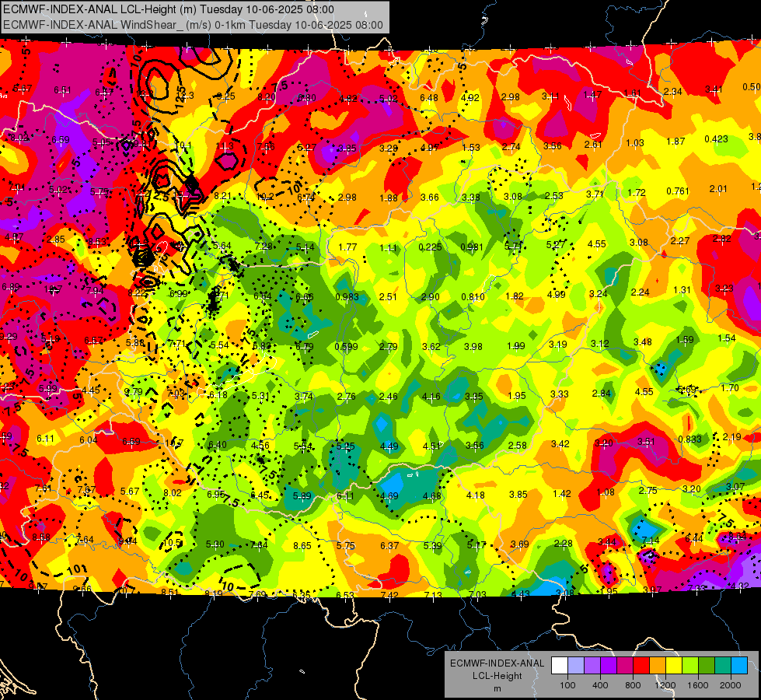Click the white legend color swatch
The height and width of the screenshot is (700, 761).
pyautogui.click(x=560, y=666)
